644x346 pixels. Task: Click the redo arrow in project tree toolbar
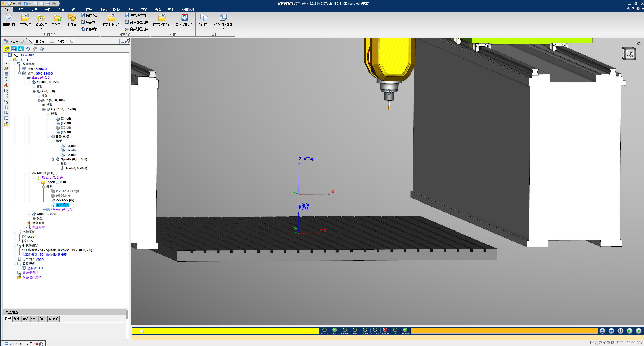click(x=35, y=49)
